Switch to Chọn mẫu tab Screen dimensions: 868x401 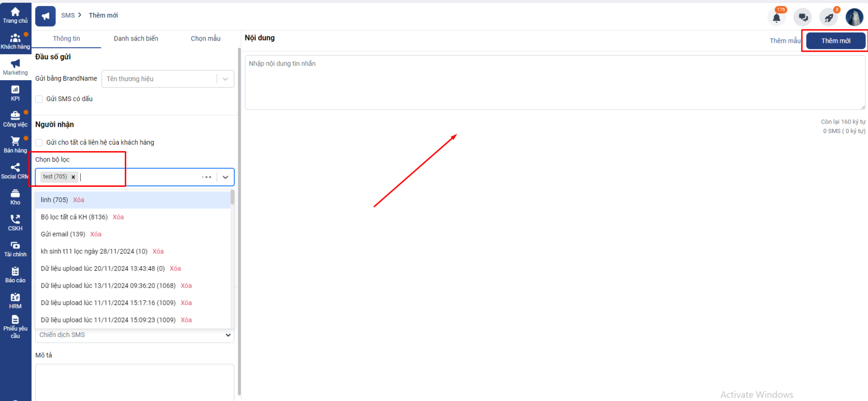pos(206,38)
